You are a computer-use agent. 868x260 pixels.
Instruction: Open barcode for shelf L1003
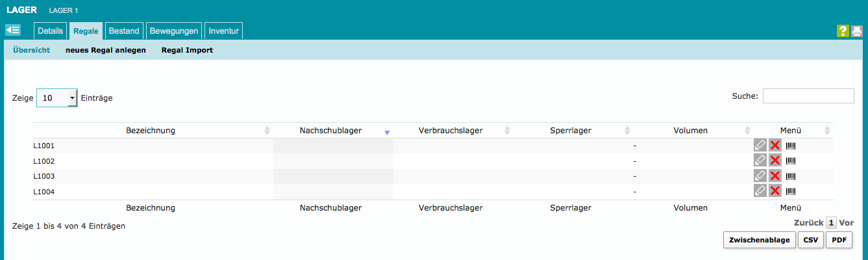pyautogui.click(x=790, y=176)
